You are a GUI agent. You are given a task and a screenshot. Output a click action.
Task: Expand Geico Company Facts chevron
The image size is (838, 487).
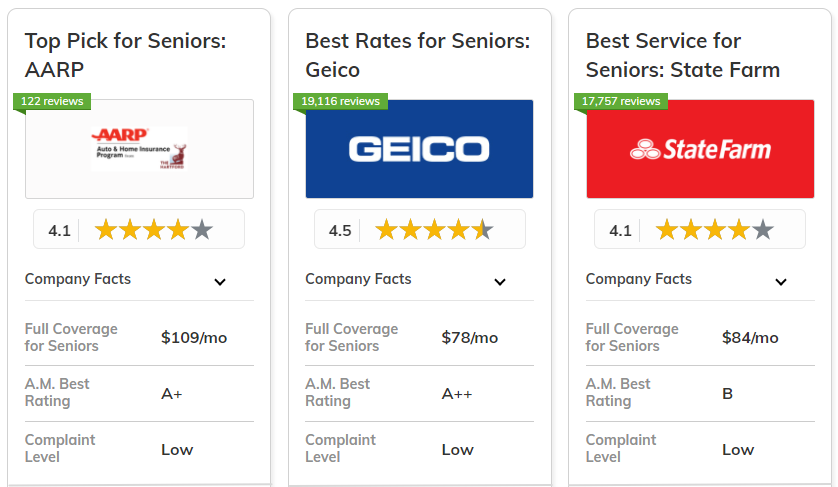click(500, 282)
